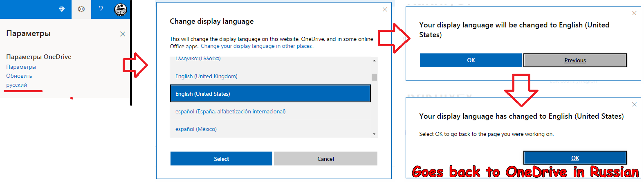Close the Параметры settings panel
The image size is (644, 185).
click(x=123, y=34)
